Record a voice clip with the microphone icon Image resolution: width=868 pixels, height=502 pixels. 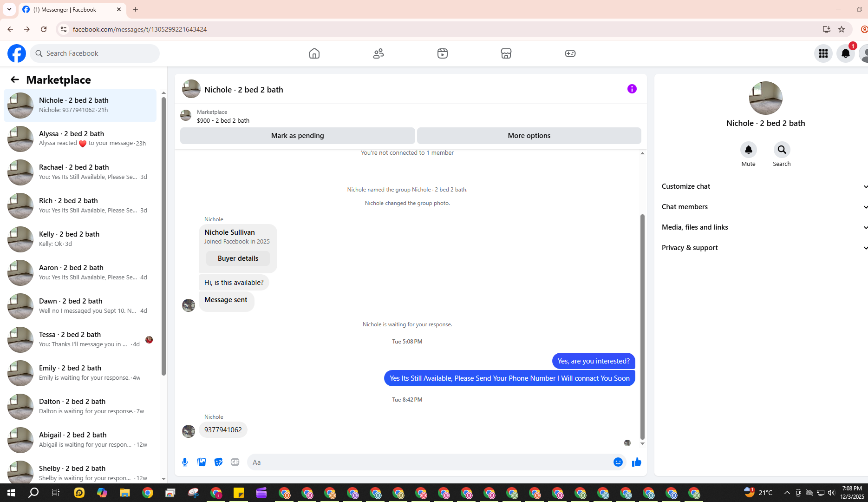click(185, 462)
